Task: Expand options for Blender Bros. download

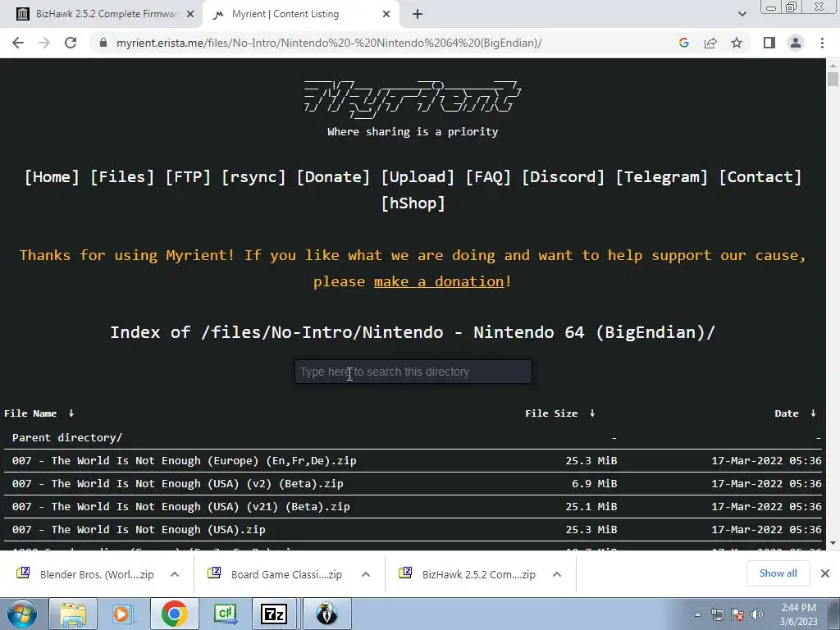Action: [x=175, y=574]
